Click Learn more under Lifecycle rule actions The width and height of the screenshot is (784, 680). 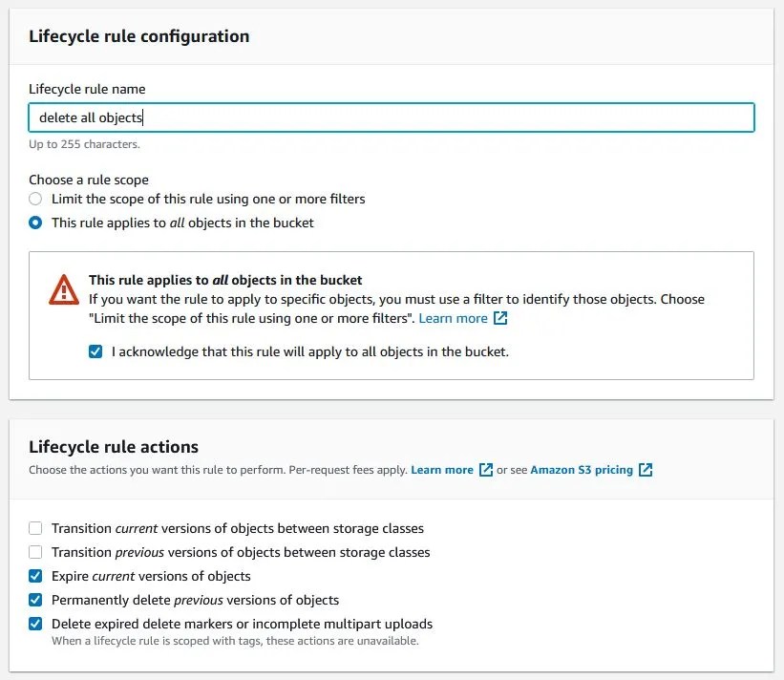pyautogui.click(x=442, y=470)
